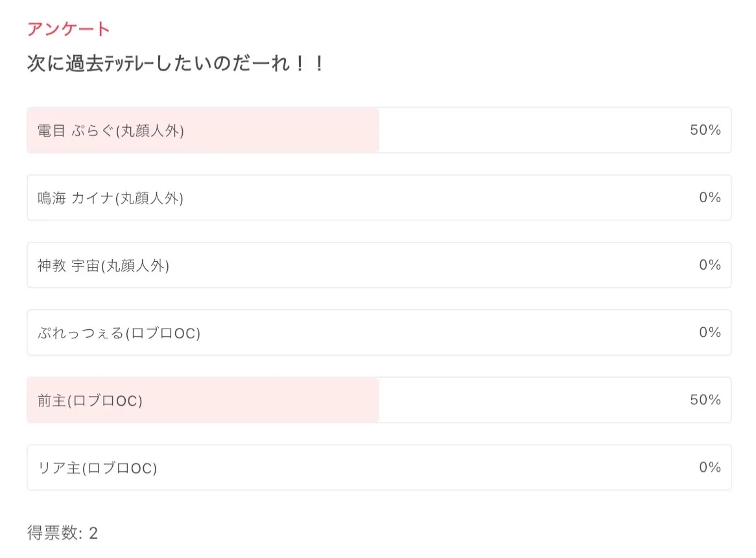The height and width of the screenshot is (558, 756).
Task: Click 0% result beside ぷれっつぇる
Action: click(709, 332)
